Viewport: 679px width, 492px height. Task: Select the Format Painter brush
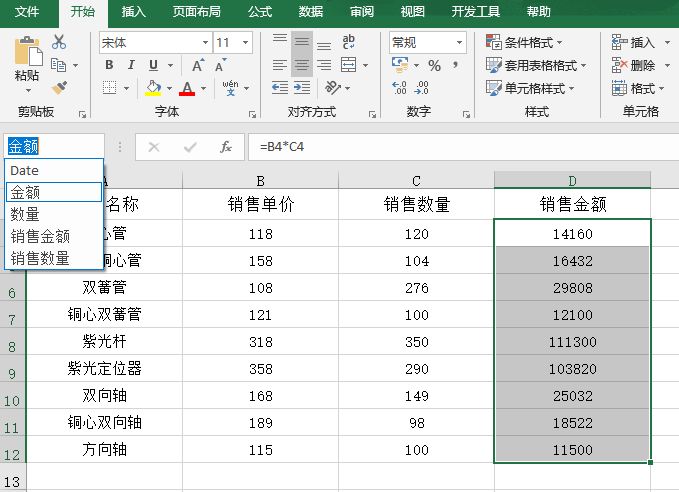59,88
